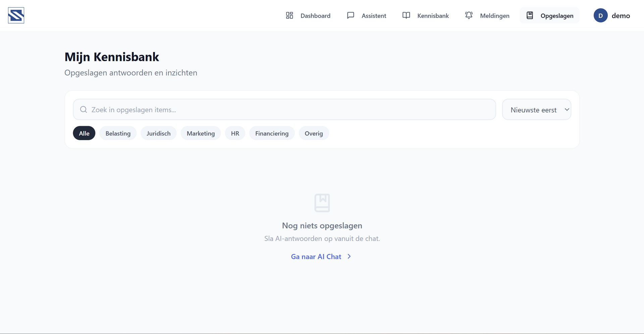
Task: Click the magnifier icon in search bar
Action: click(84, 110)
